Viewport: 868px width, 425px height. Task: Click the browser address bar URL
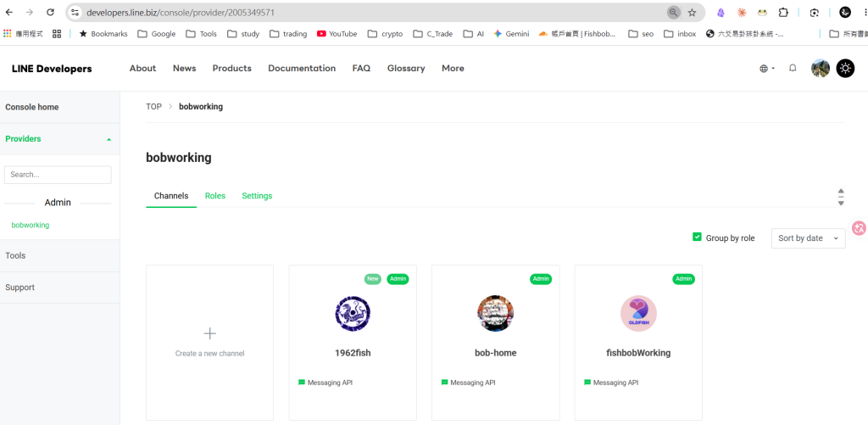[x=181, y=12]
